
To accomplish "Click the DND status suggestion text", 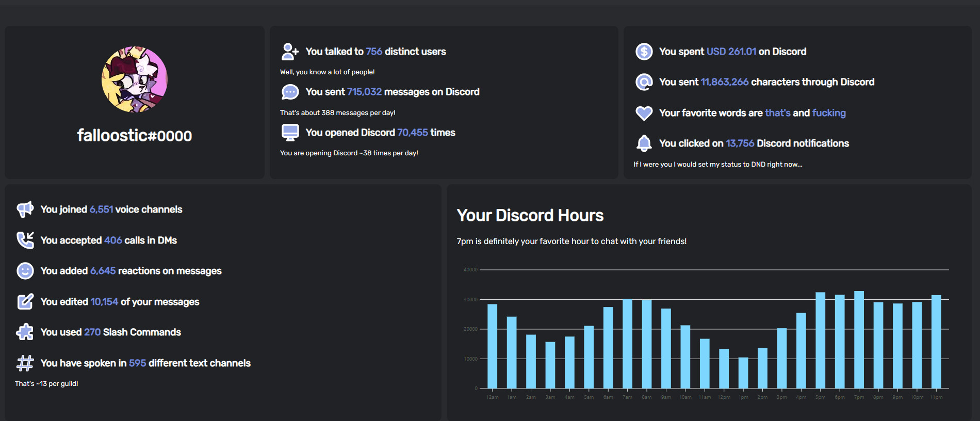I will click(x=718, y=165).
